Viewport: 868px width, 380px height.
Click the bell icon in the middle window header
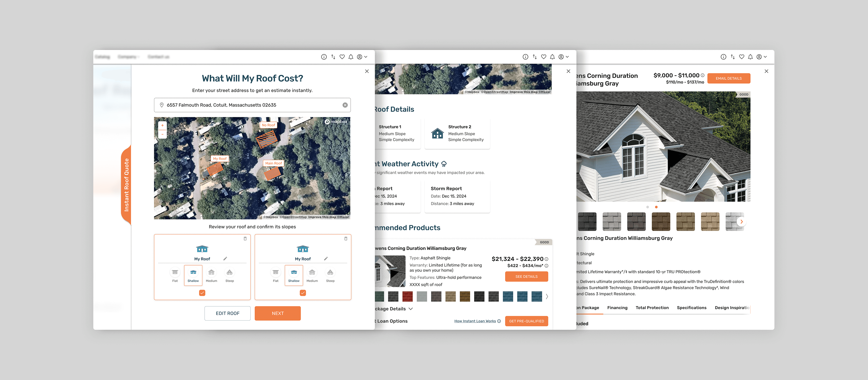[552, 57]
